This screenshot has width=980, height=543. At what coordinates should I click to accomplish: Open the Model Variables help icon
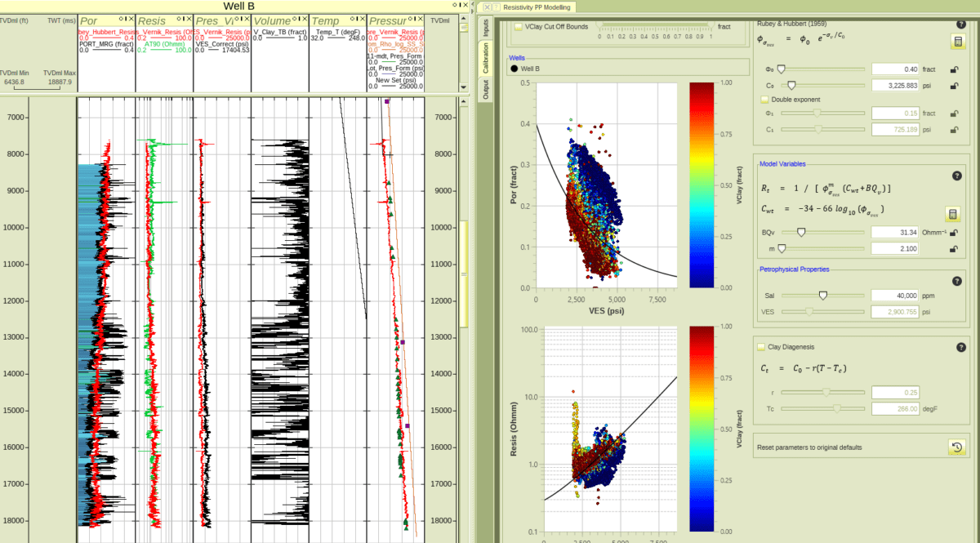click(958, 175)
